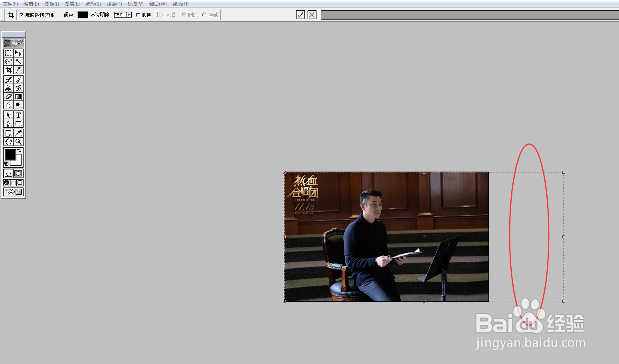619x364 pixels.
Task: Select the Zoom tool
Action: 18,142
